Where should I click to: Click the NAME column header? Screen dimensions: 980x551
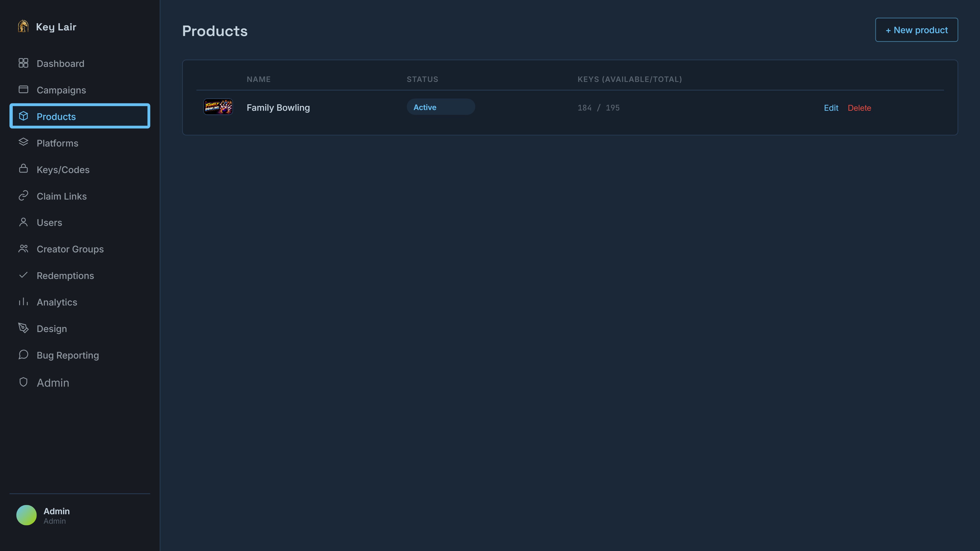259,79
